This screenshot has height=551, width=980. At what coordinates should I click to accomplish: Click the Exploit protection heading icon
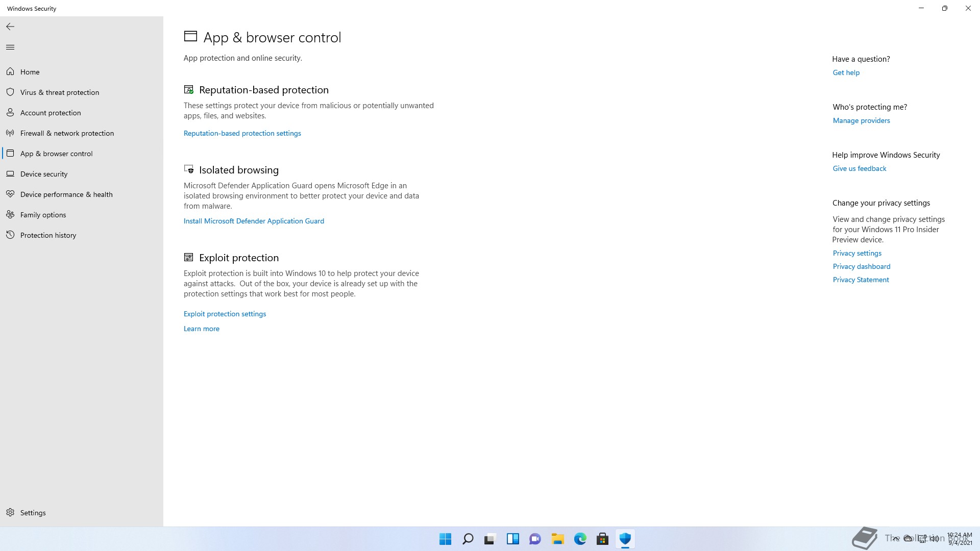point(189,257)
